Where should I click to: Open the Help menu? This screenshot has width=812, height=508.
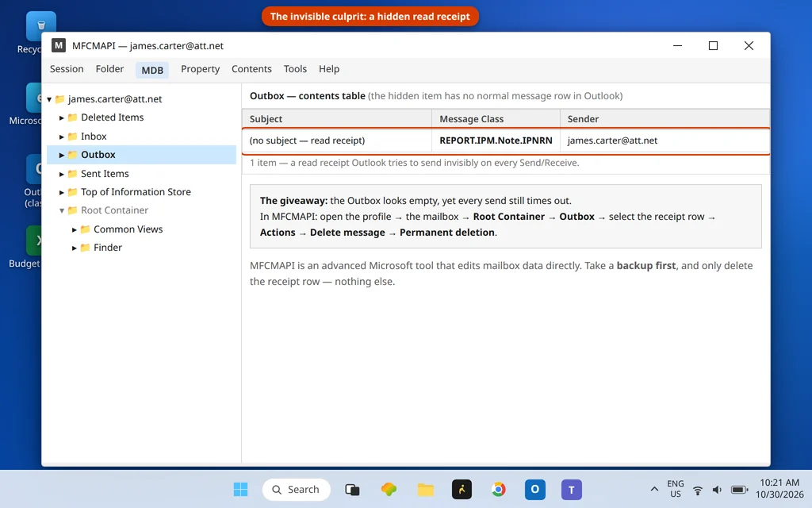click(329, 69)
